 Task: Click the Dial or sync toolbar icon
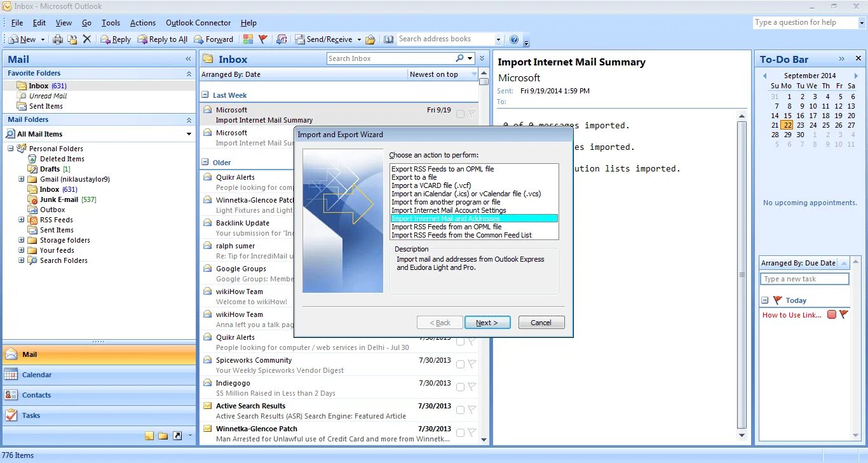(281, 39)
